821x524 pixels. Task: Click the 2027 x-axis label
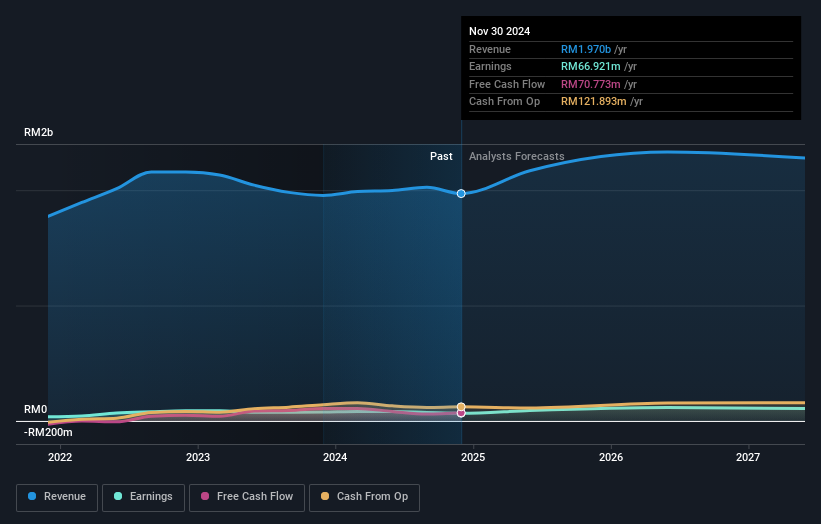coord(748,457)
